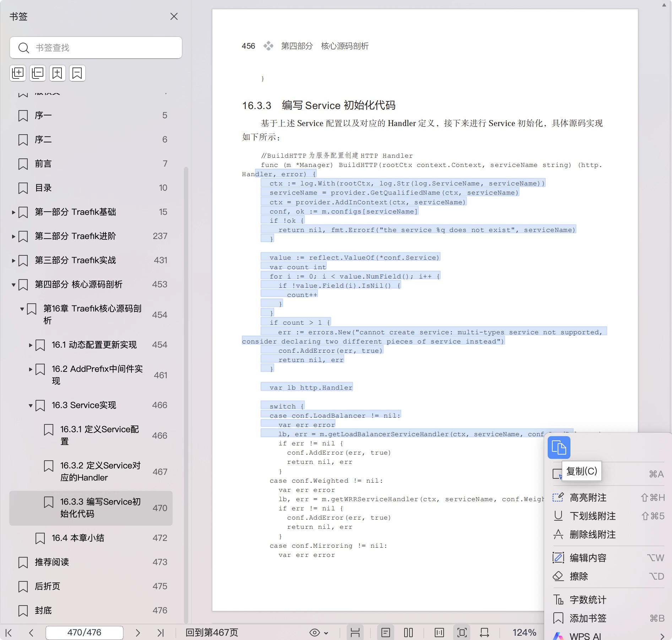This screenshot has width=672, height=640.
Task: Click the expand all bookmarks icon
Action: (x=18, y=73)
